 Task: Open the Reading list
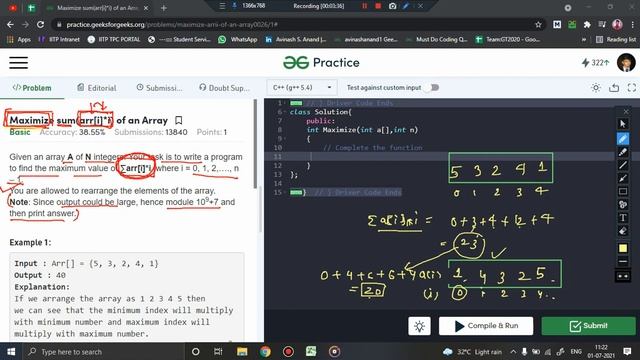coord(616,39)
